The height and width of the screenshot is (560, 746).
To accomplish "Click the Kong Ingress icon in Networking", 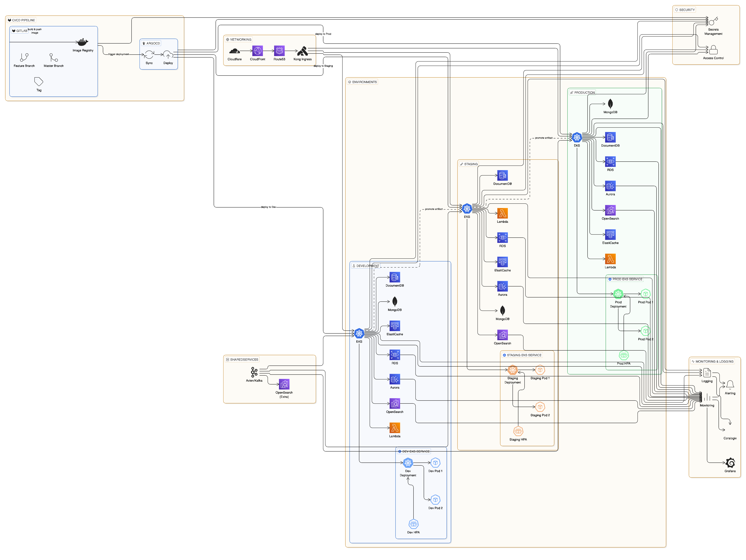I will pos(302,51).
